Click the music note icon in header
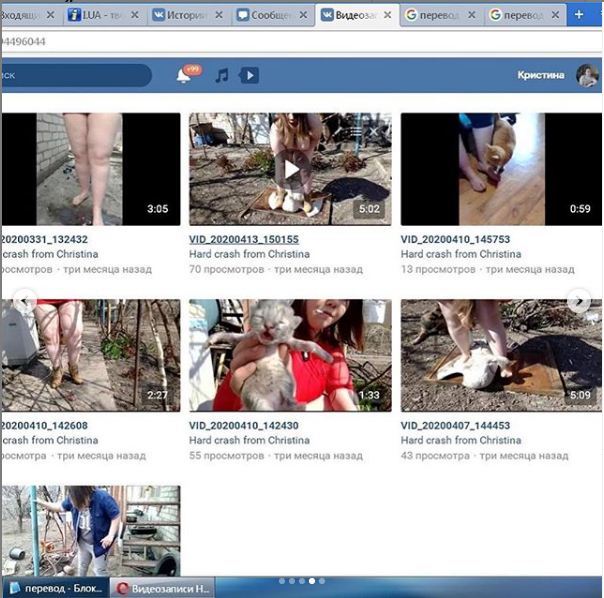Image resolution: width=604 pixels, height=598 pixels. [x=222, y=75]
